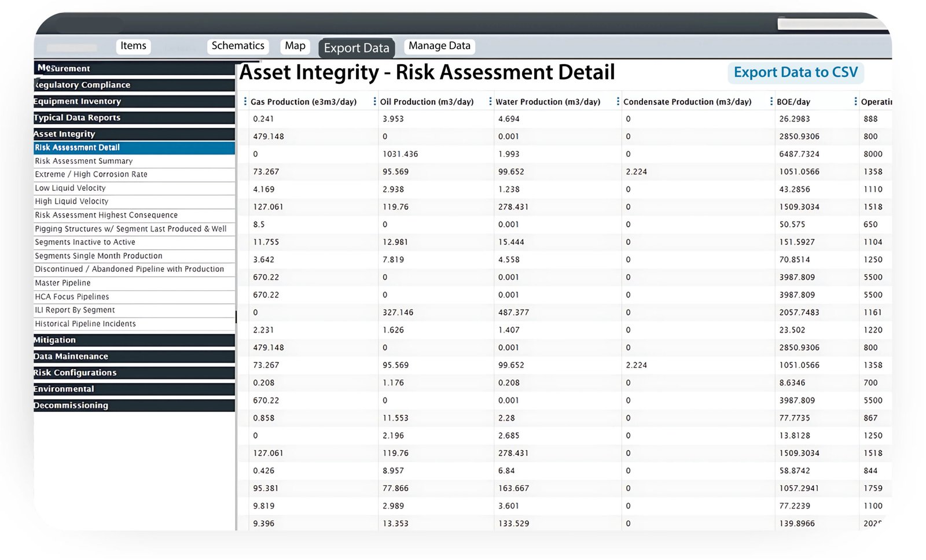Open the Oil Production column kebab menu
The image size is (926, 560).
[x=374, y=101]
